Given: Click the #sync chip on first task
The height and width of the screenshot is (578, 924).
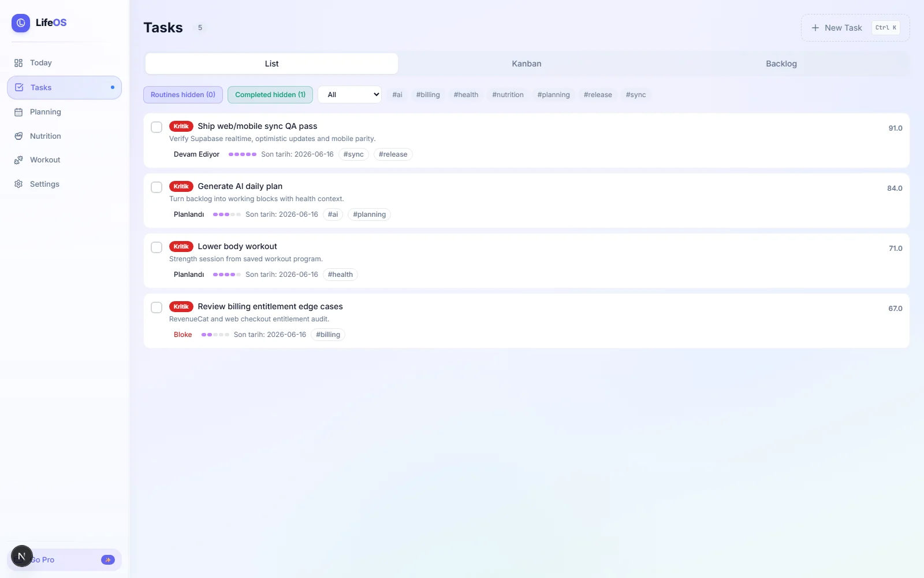Looking at the screenshot, I should 353,154.
